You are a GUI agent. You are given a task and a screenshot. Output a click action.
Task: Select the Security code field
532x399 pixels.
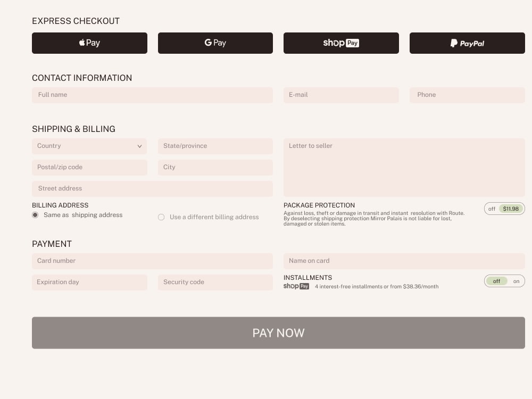[215, 282]
